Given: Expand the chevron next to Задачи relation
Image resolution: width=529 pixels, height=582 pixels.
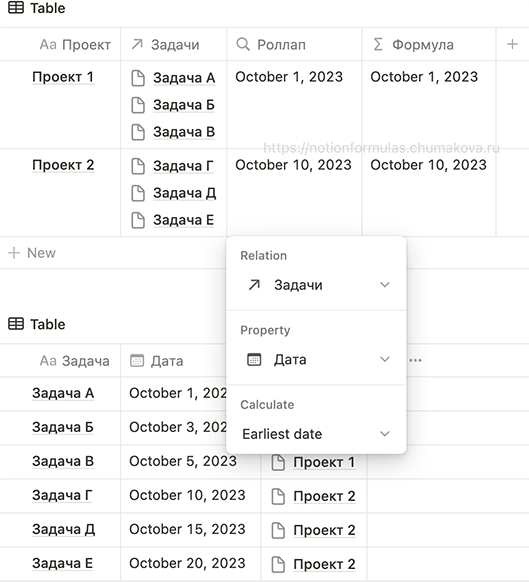Looking at the screenshot, I should point(385,285).
